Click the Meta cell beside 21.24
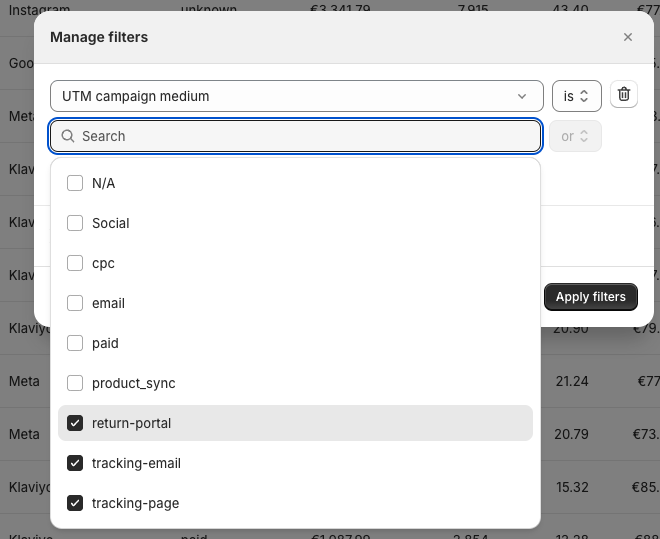 tap(24, 381)
